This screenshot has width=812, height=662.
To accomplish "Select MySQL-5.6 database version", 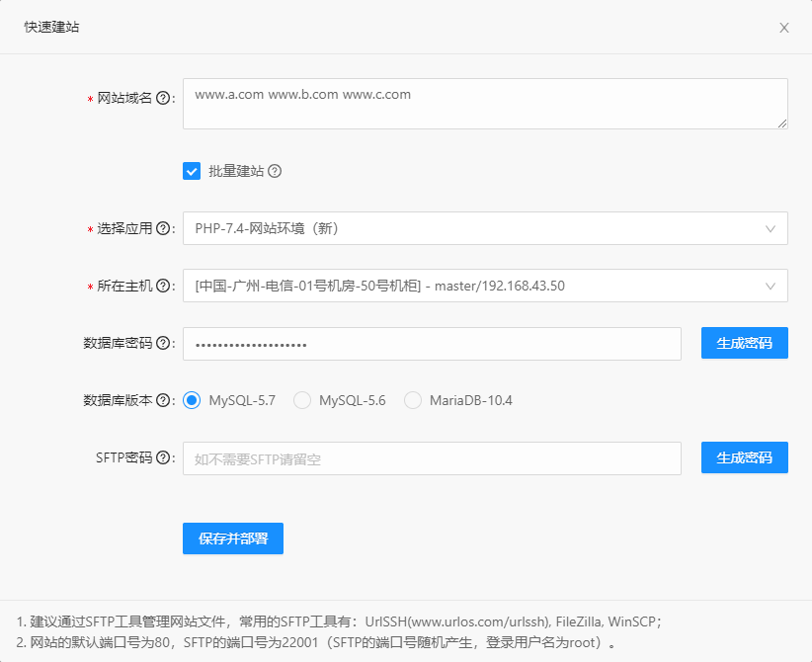I will [302, 400].
